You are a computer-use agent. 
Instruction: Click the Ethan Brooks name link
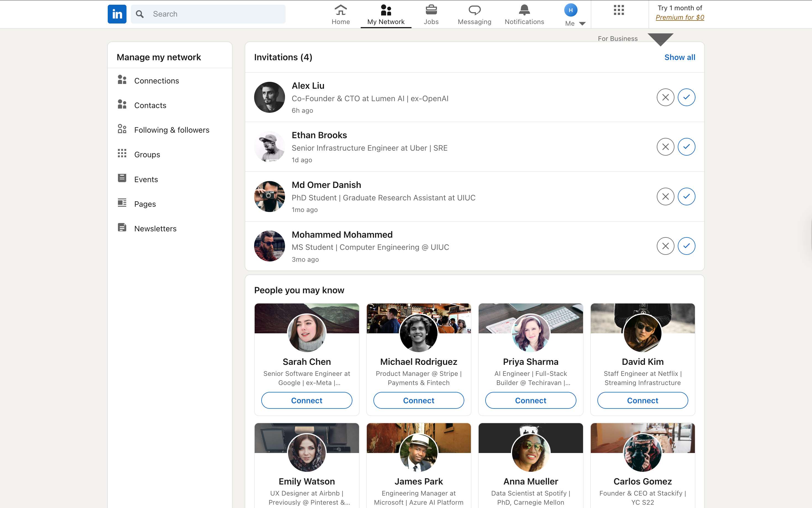pos(319,135)
